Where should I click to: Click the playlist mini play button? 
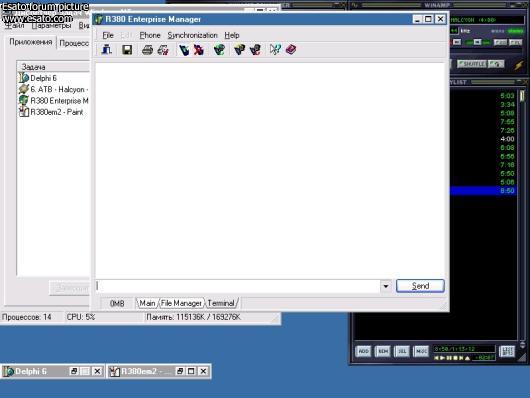click(442, 358)
